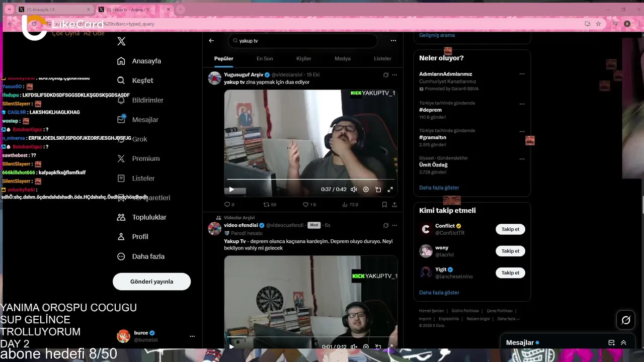644x362 pixels.
Task: Reload page in browser toolbar
Action: point(34,24)
